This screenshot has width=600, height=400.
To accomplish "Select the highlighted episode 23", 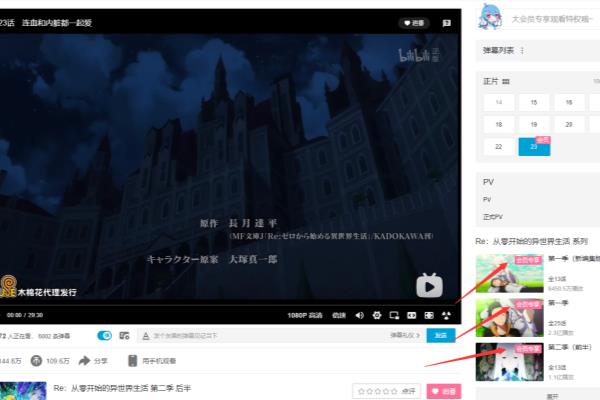I will [534, 147].
